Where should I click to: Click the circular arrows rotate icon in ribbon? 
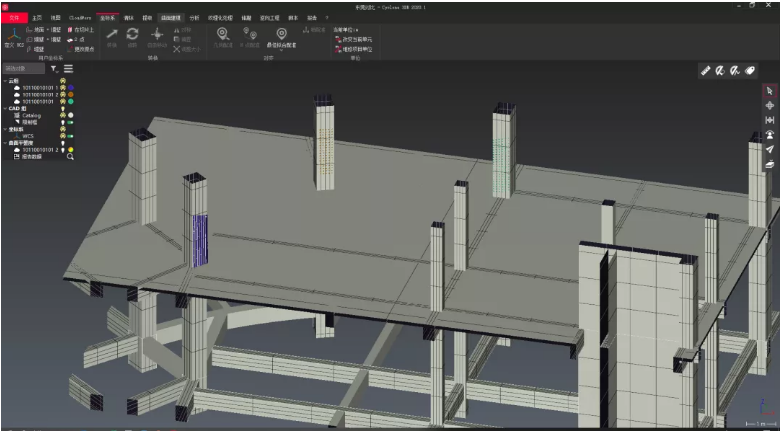click(x=132, y=34)
